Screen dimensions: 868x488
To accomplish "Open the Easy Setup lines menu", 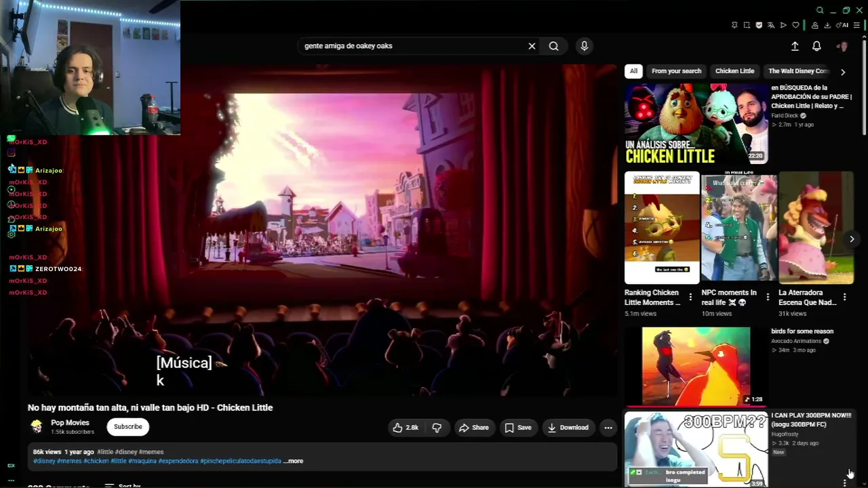I will (858, 25).
